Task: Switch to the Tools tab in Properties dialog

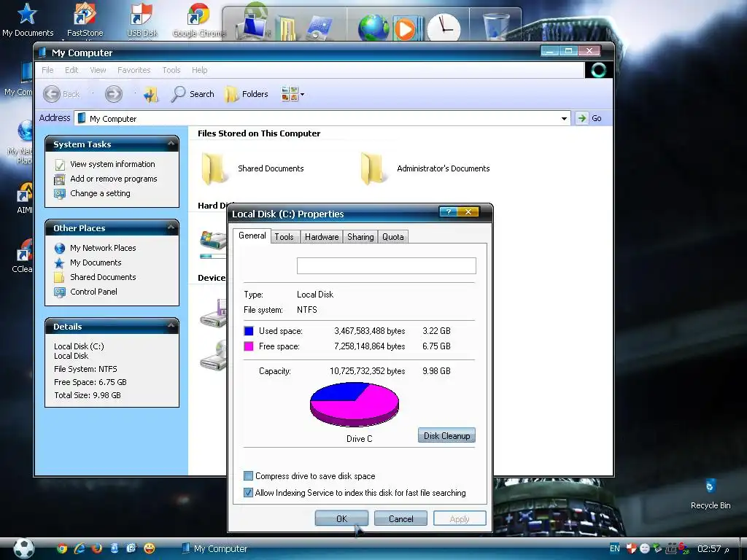Action: (x=284, y=237)
